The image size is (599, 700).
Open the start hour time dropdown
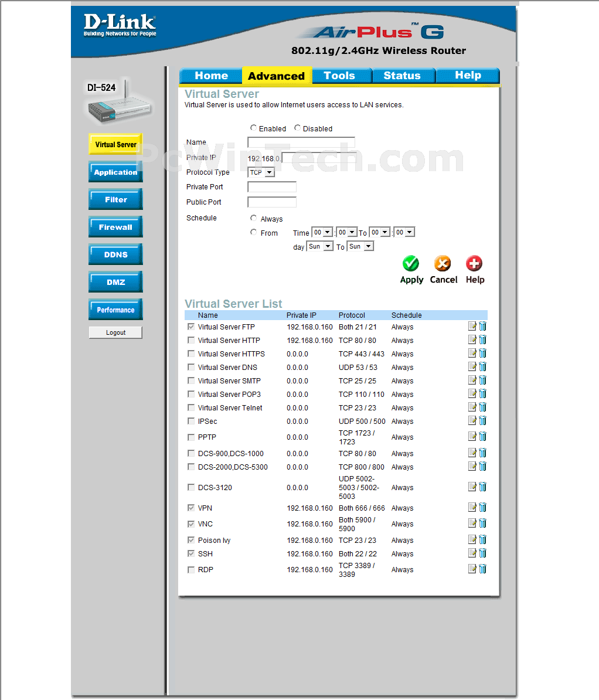pyautogui.click(x=322, y=232)
